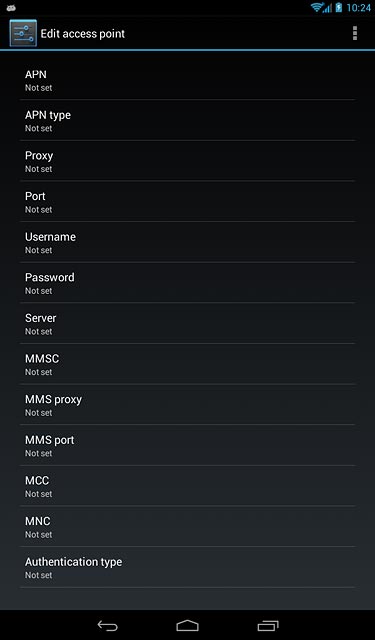Tap the battery charging icon

tap(339, 7)
